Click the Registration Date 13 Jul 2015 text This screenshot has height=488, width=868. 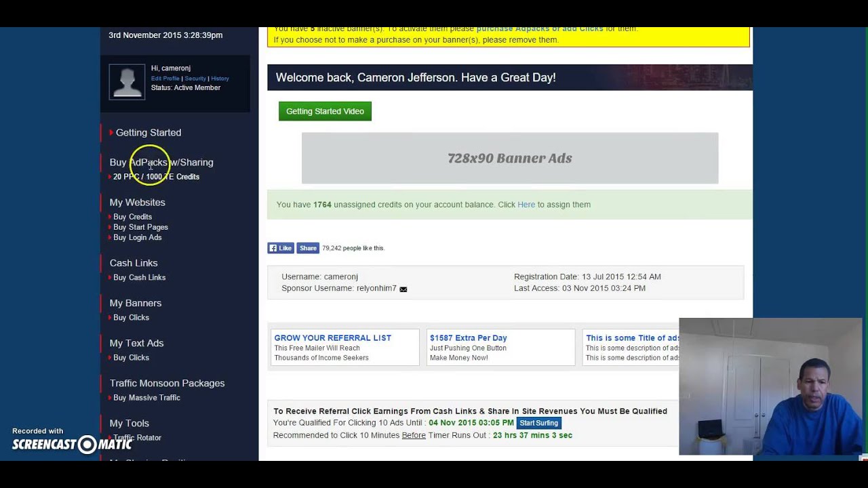587,277
